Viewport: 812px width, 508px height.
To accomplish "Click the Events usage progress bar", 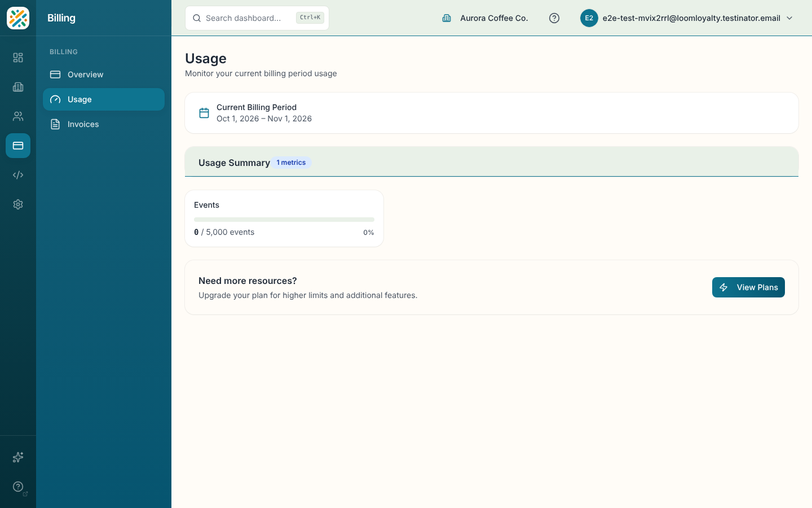I will coord(284,220).
